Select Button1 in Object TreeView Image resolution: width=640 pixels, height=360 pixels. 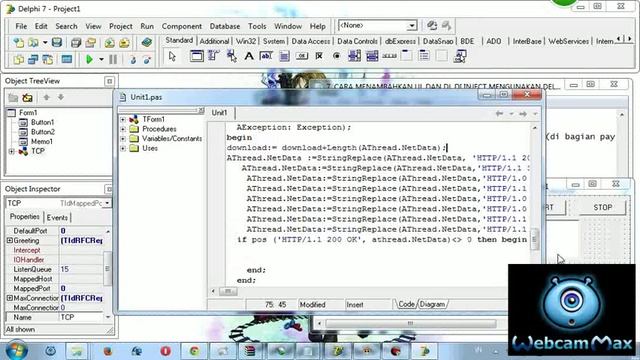click(42, 122)
